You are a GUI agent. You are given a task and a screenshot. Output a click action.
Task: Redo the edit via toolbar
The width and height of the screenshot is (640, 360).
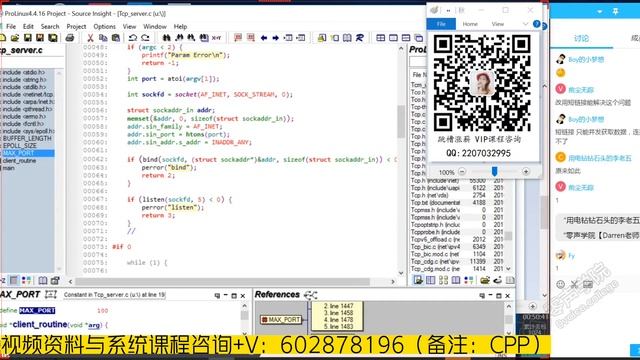[145, 38]
